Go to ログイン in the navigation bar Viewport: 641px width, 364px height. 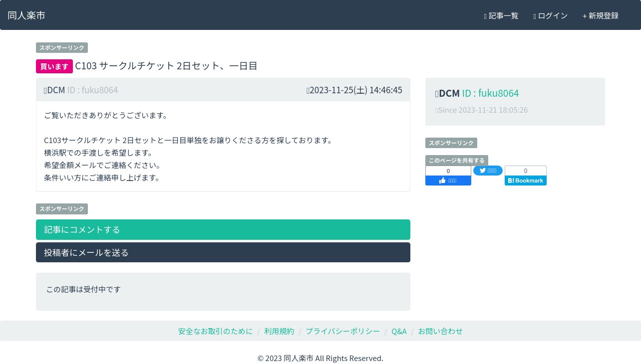tap(551, 15)
